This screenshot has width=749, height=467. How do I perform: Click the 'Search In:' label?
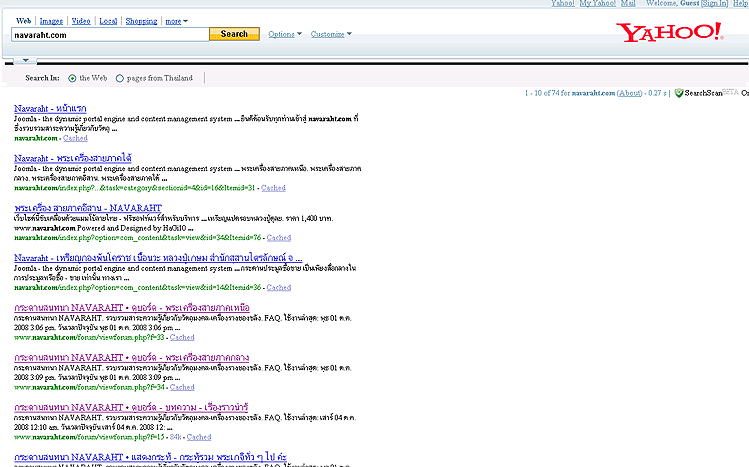tap(43, 78)
